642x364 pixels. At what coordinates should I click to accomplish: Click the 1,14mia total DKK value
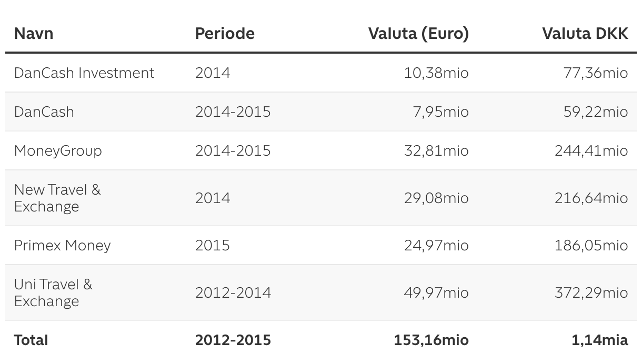600,340
